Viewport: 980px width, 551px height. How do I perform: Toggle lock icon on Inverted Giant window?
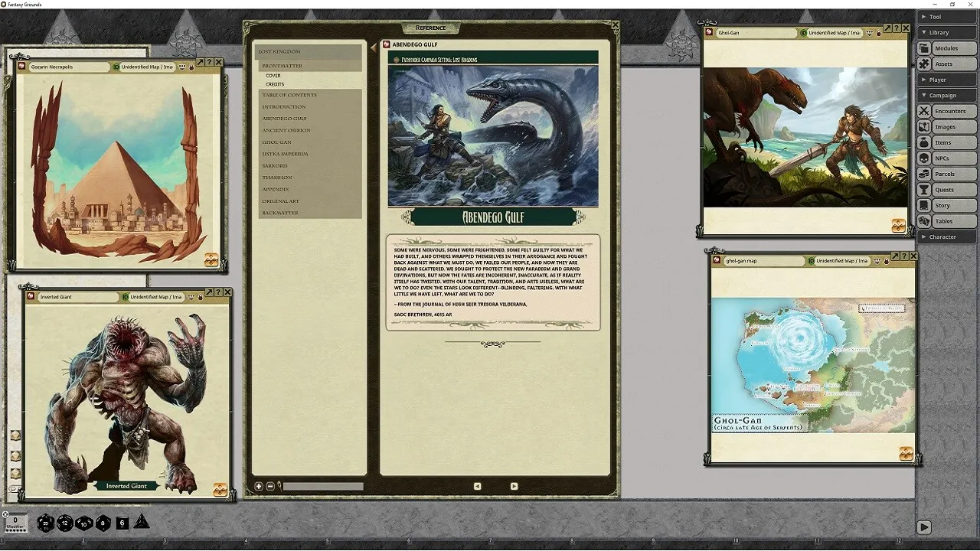click(200, 297)
